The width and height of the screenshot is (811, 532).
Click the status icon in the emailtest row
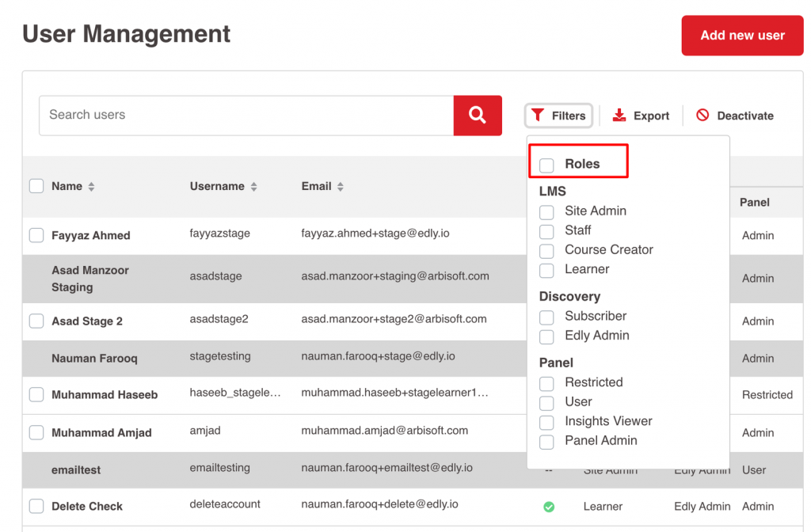(550, 468)
